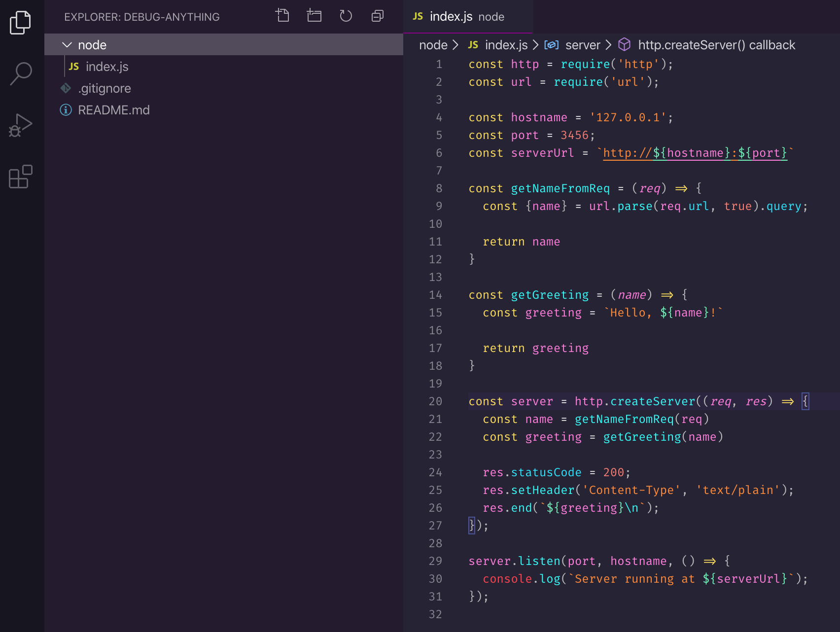Open the http.createServer() callback breadcrumb

click(x=716, y=45)
